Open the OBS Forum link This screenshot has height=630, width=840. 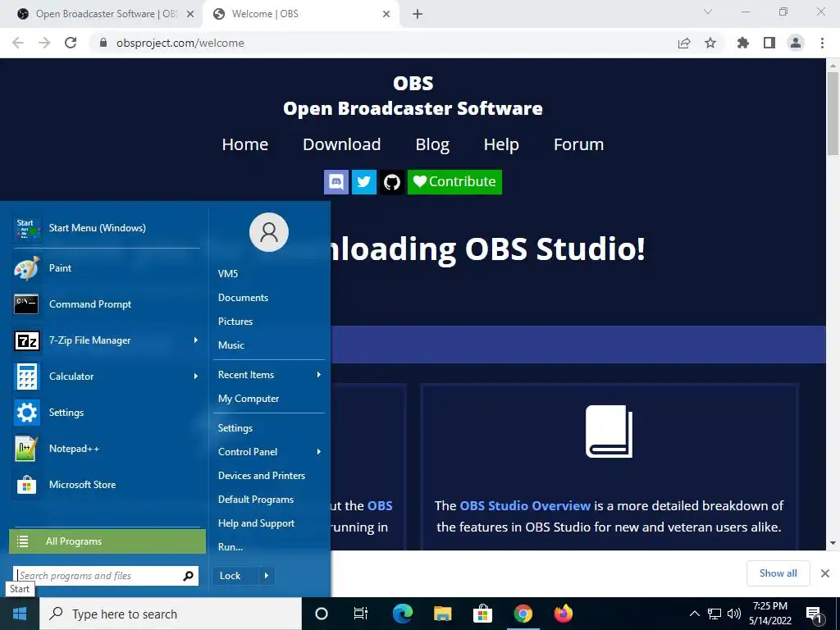pos(578,144)
